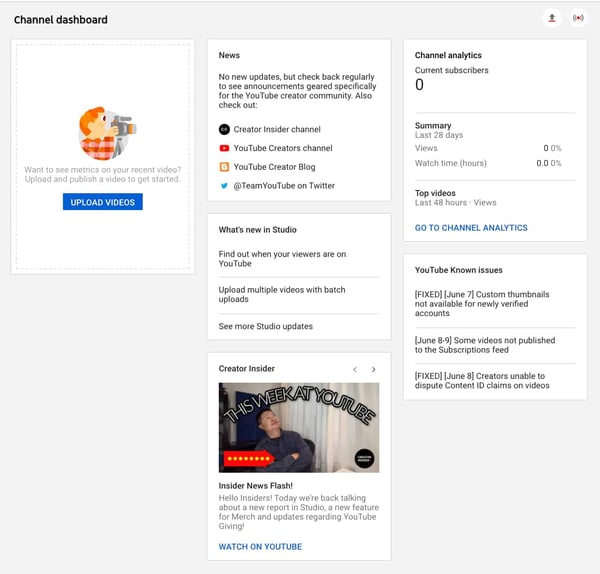Show previous Creator Insider card
This screenshot has height=574, width=600.
(354, 370)
